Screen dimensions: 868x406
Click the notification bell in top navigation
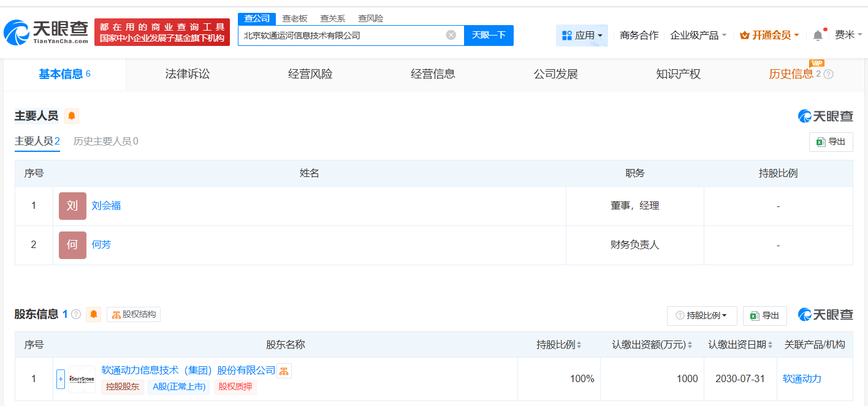pos(817,35)
